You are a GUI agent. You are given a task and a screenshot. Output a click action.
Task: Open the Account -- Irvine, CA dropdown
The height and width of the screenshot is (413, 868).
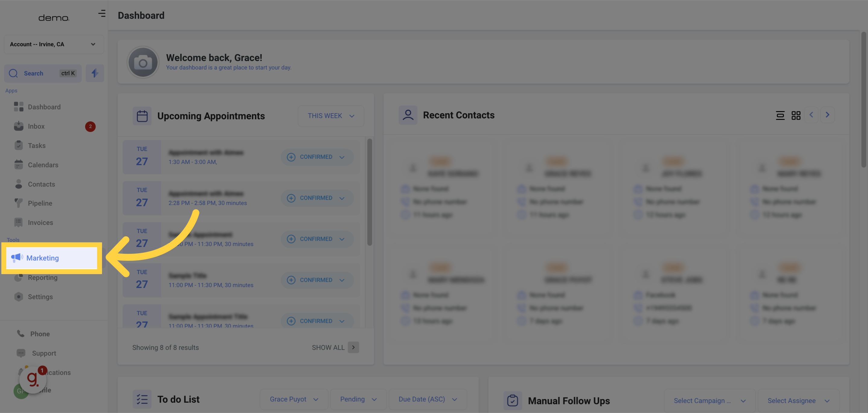[54, 44]
